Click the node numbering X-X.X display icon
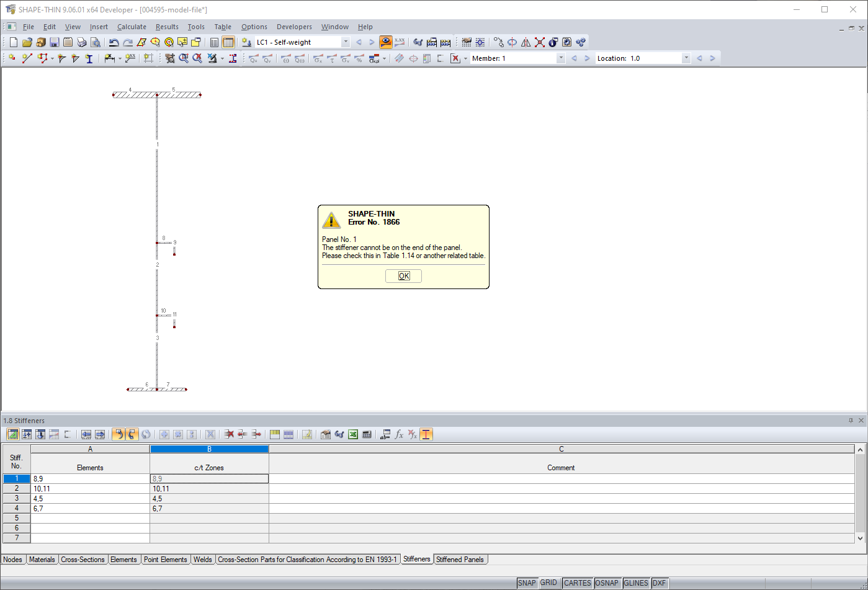868x590 pixels. 400,42
